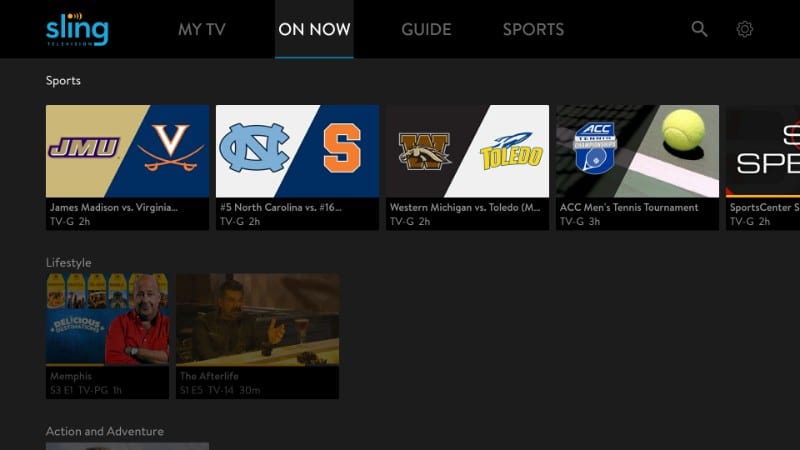Click the Sling Television logo
The image size is (800, 450).
[77, 30]
